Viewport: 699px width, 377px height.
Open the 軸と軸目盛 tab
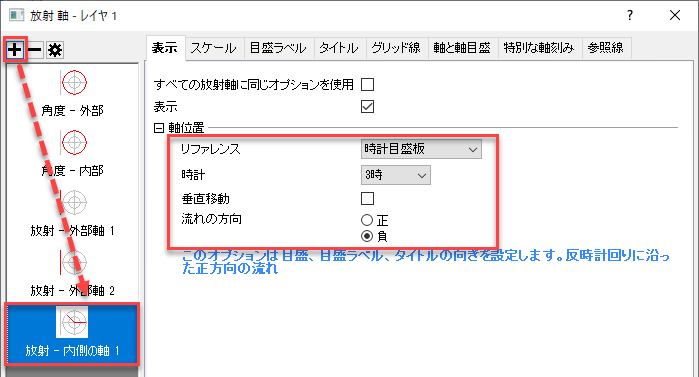[462, 48]
